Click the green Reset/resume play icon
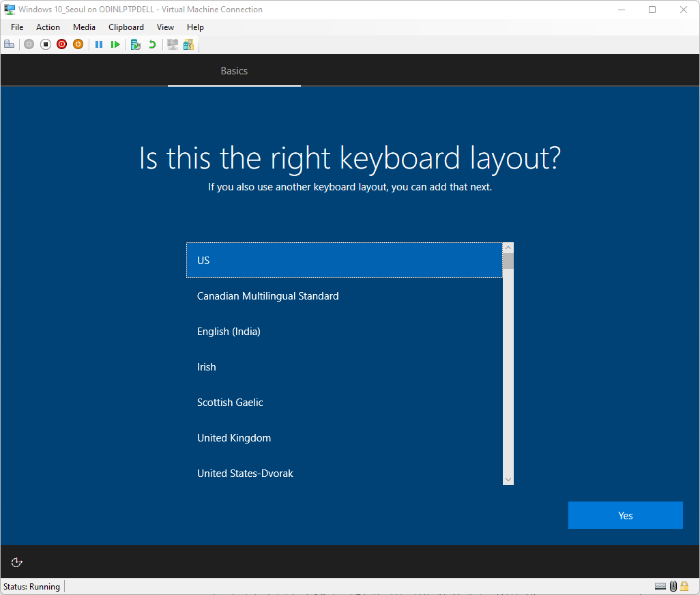The image size is (700, 595). pyautogui.click(x=115, y=44)
